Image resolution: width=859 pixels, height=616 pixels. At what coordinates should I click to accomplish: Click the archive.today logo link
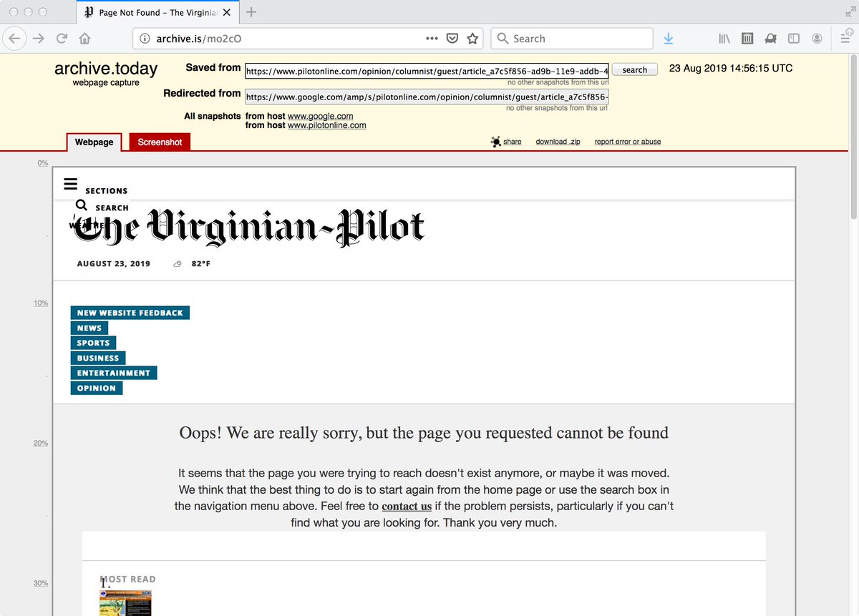click(106, 69)
